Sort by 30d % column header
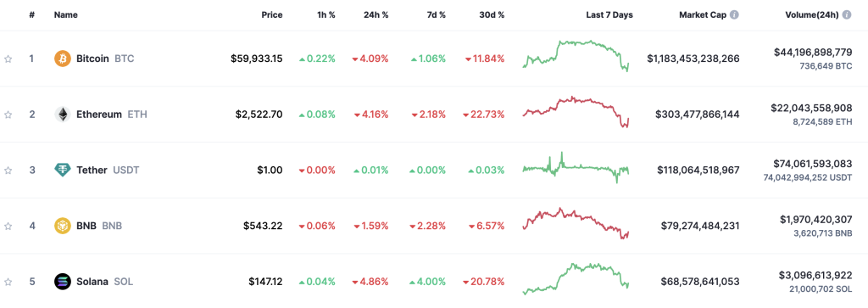The height and width of the screenshot is (308, 868). click(x=492, y=15)
